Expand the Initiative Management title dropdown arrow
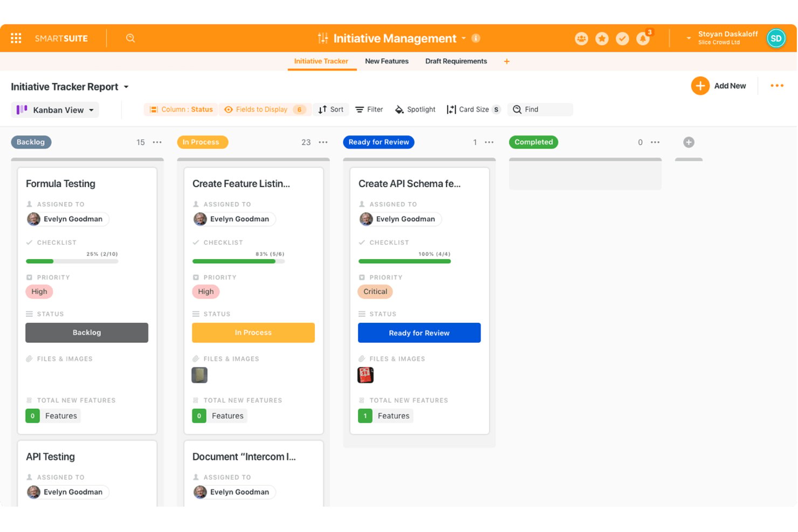This screenshot has height=532, width=798. [x=463, y=38]
